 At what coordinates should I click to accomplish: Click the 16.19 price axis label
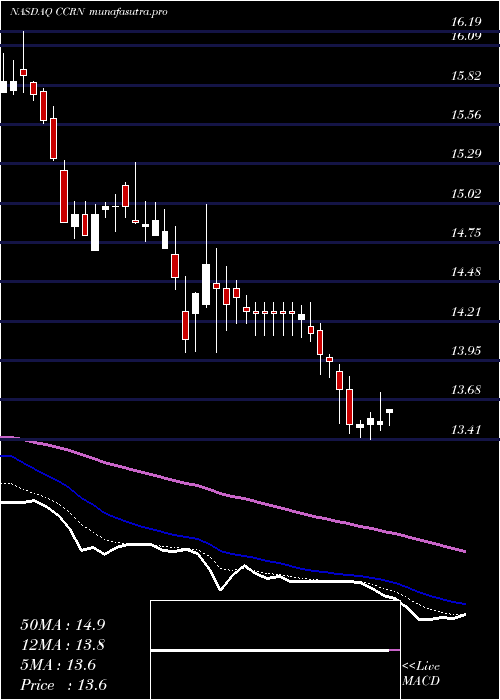466,21
